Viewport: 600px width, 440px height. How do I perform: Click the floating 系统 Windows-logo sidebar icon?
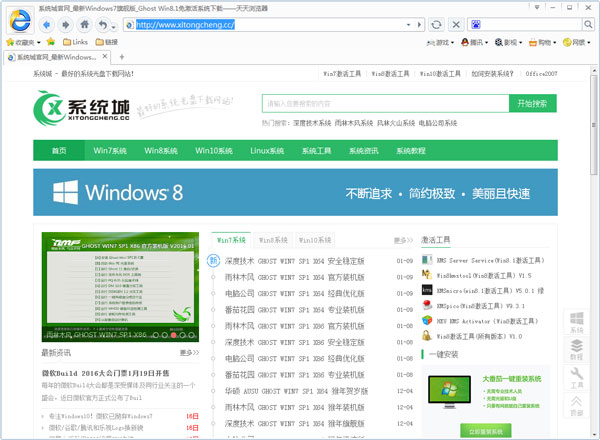pyautogui.click(x=577, y=322)
